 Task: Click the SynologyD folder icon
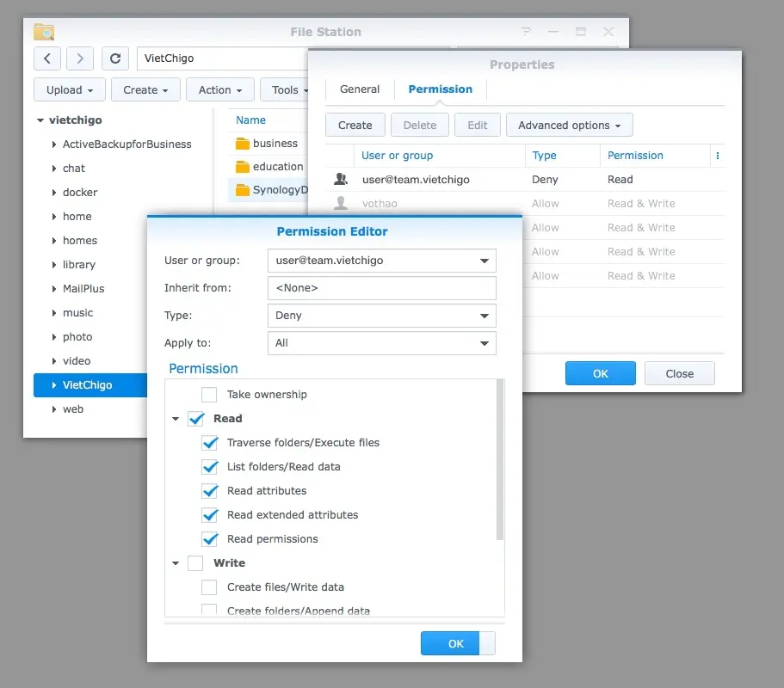[x=243, y=190]
